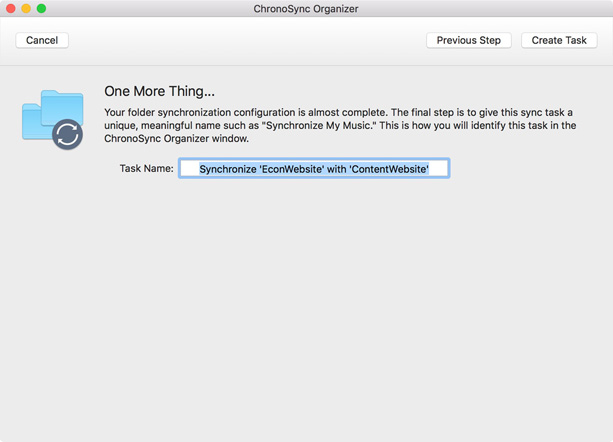Cancel the sync task setup
Screen dimensions: 613x442
click(42, 40)
